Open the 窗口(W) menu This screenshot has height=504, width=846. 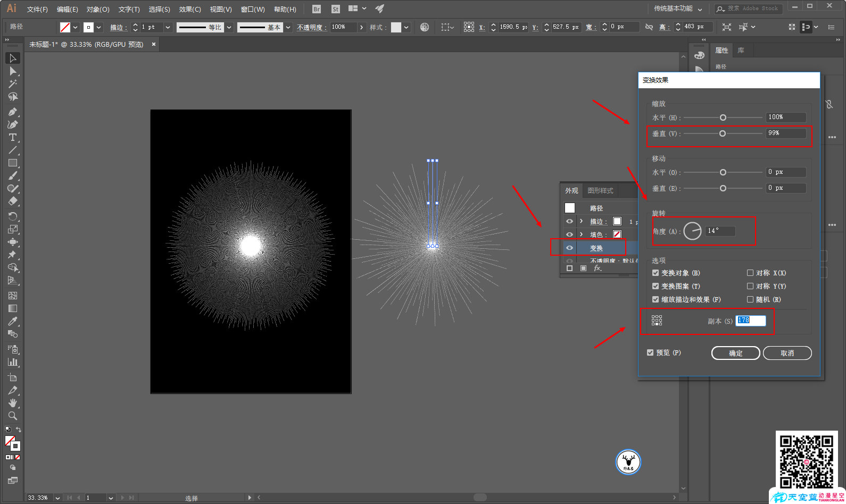coord(253,9)
